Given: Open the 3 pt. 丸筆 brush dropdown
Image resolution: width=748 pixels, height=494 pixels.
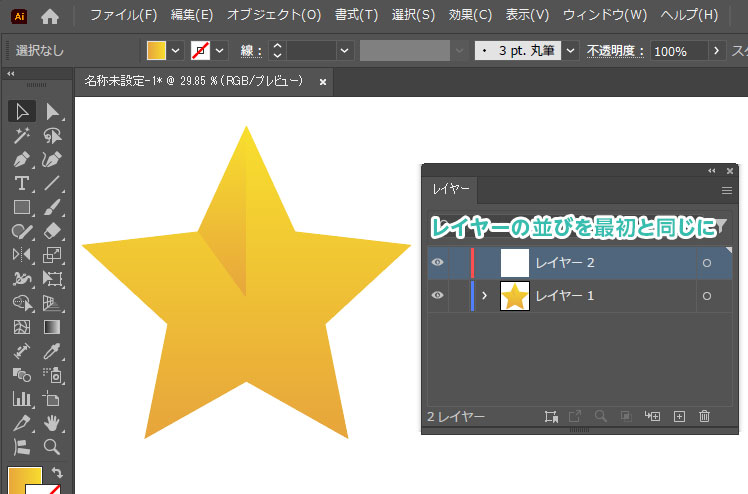Looking at the screenshot, I should coord(570,50).
